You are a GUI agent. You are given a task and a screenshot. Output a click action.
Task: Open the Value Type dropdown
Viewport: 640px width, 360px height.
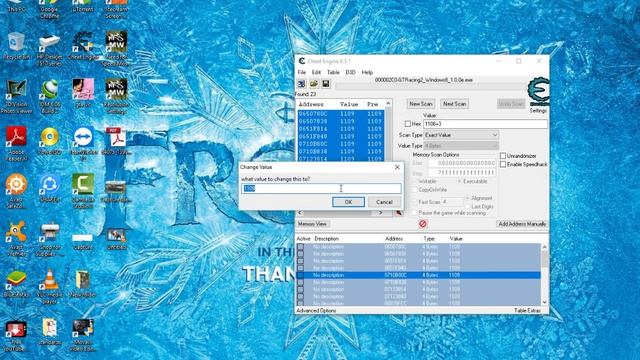461,146
